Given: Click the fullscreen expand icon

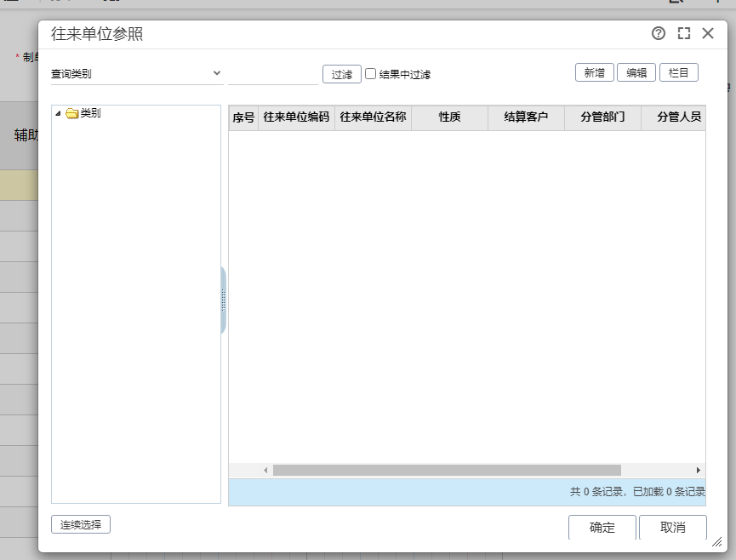Looking at the screenshot, I should (684, 33).
